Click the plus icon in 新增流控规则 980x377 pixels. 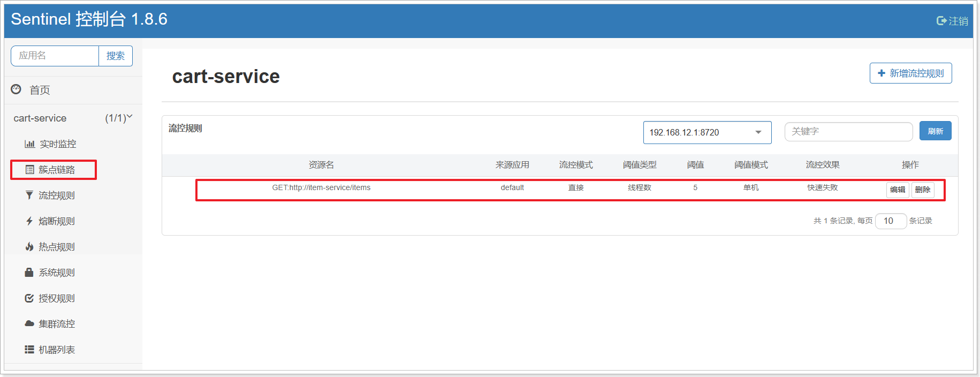click(x=882, y=73)
